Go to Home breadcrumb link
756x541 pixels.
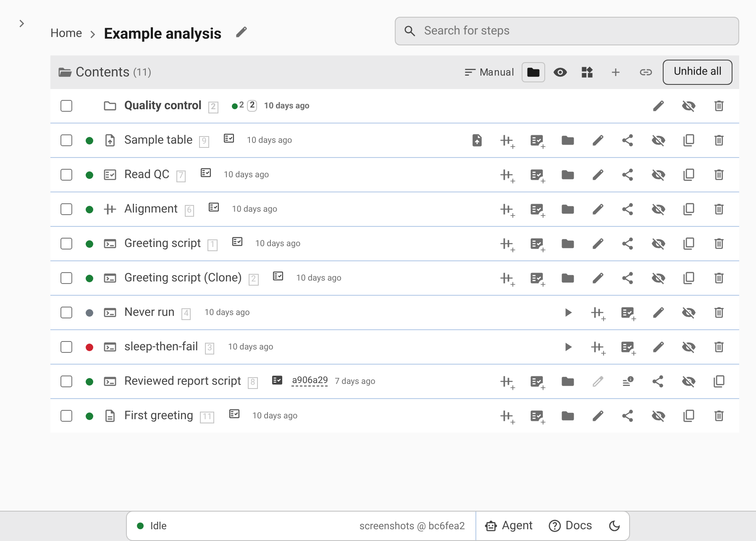click(66, 33)
